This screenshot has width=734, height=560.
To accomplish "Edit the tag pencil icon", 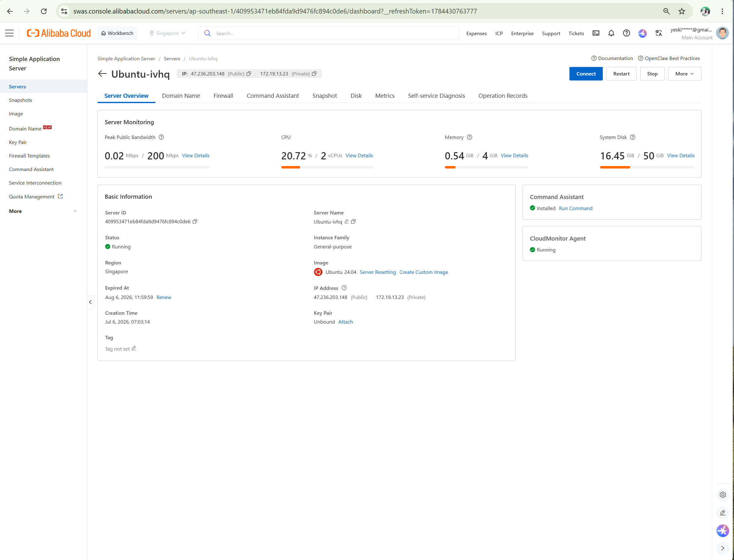I will 134,348.
